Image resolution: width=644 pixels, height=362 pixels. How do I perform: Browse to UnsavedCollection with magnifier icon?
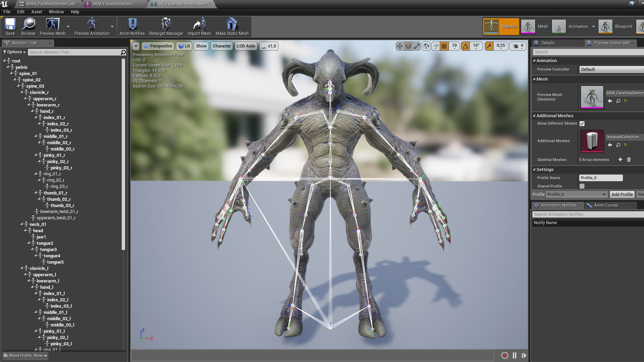(618, 145)
